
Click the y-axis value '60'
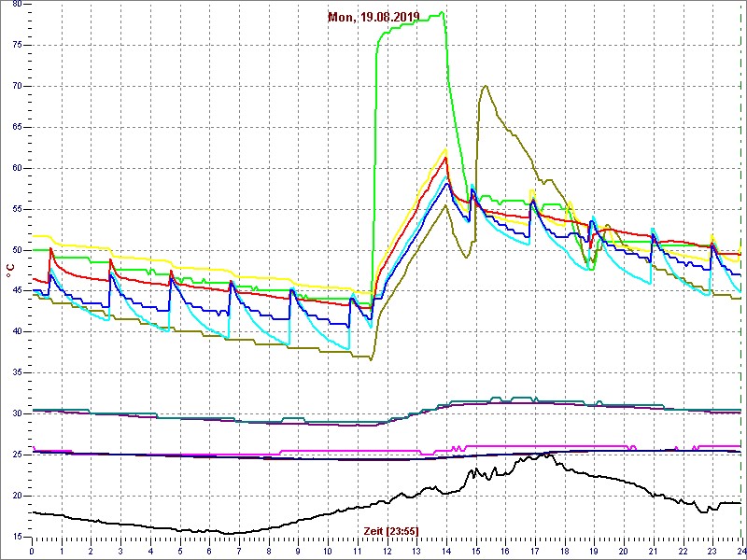(16, 168)
